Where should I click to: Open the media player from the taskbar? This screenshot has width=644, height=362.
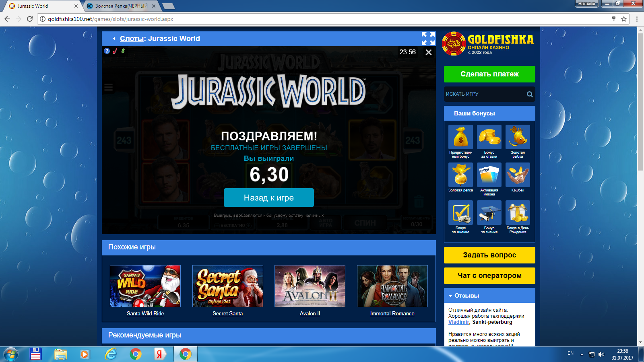tap(85, 354)
